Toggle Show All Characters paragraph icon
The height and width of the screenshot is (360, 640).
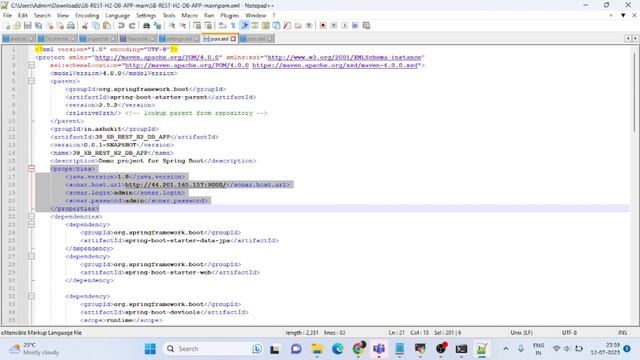[x=233, y=26]
